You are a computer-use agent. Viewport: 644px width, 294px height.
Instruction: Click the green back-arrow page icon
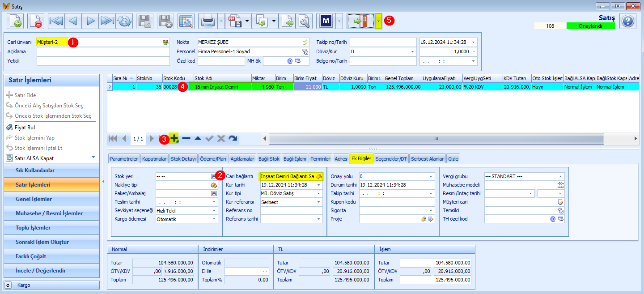288,21
